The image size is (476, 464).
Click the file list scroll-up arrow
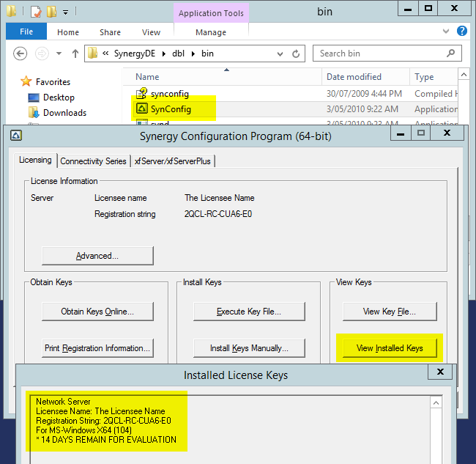coord(464,75)
